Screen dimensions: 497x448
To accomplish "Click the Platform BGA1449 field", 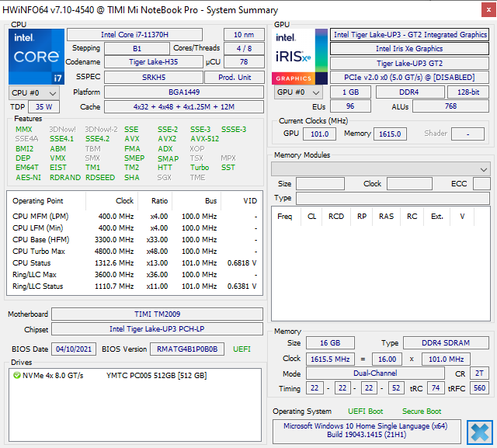I will pyautogui.click(x=184, y=92).
